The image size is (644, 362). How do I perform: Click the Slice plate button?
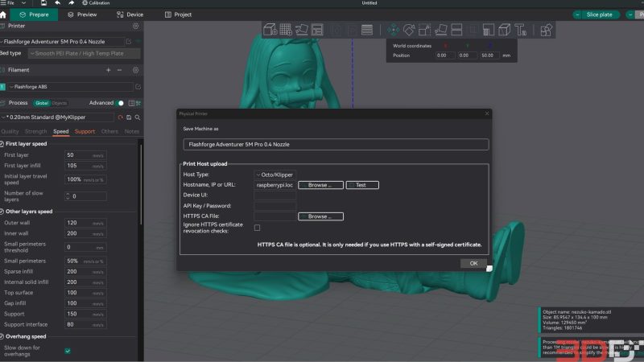pos(599,14)
